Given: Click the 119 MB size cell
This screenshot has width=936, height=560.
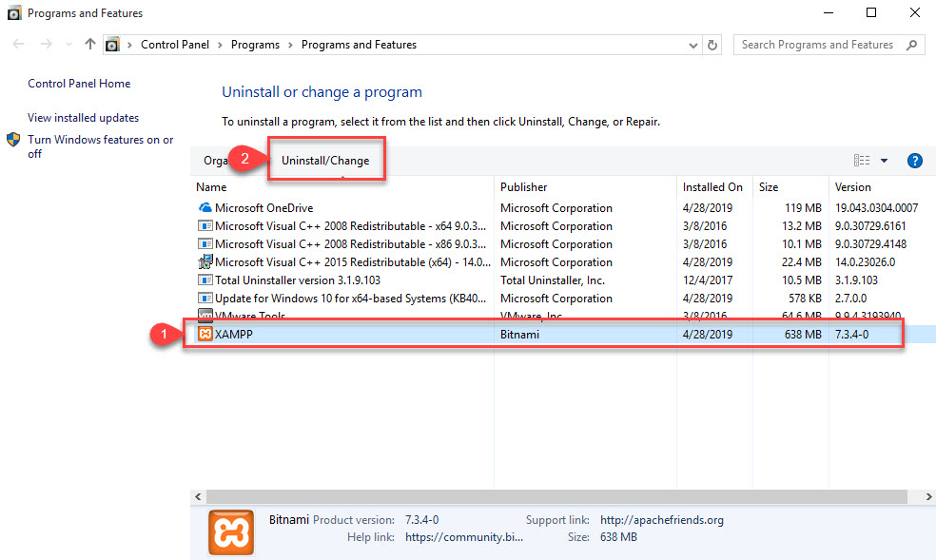Looking at the screenshot, I should coord(803,208).
